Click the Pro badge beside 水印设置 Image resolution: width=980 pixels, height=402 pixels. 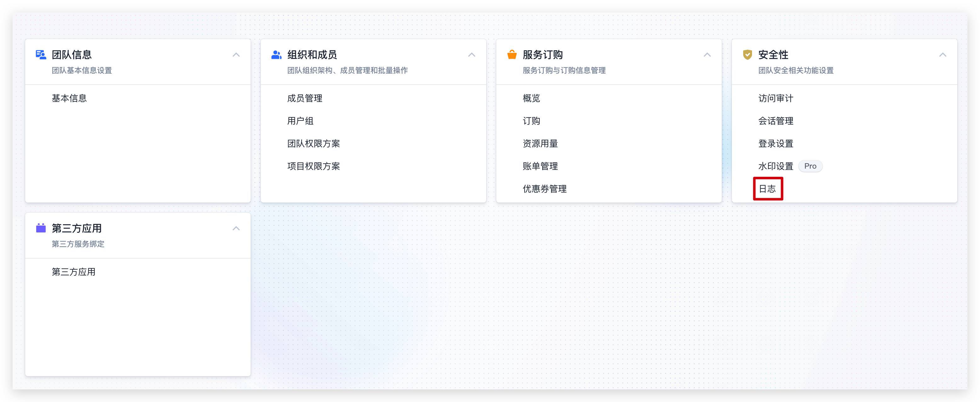pyautogui.click(x=810, y=166)
